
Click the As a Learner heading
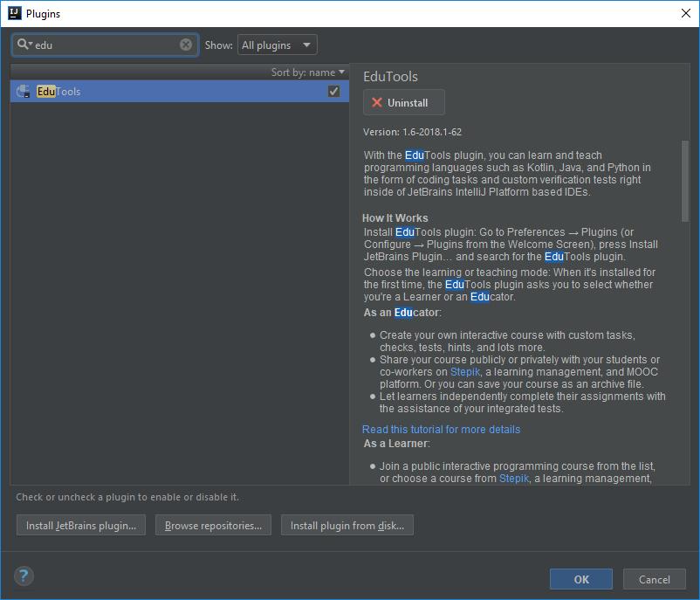click(x=396, y=443)
